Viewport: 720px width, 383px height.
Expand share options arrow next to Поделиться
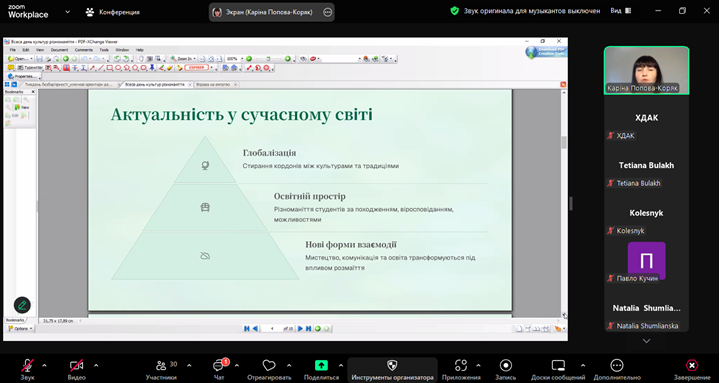coord(341,366)
